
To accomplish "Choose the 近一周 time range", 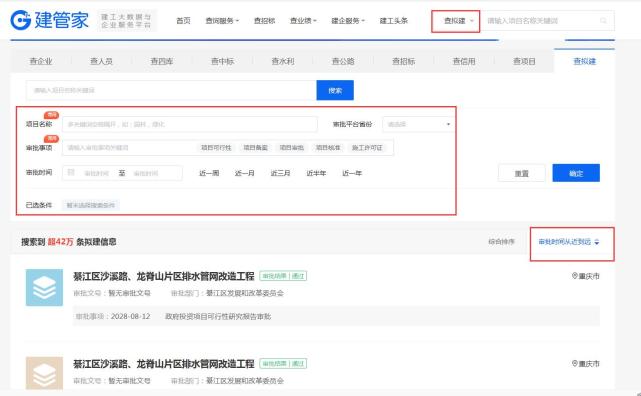I will pyautogui.click(x=209, y=173).
